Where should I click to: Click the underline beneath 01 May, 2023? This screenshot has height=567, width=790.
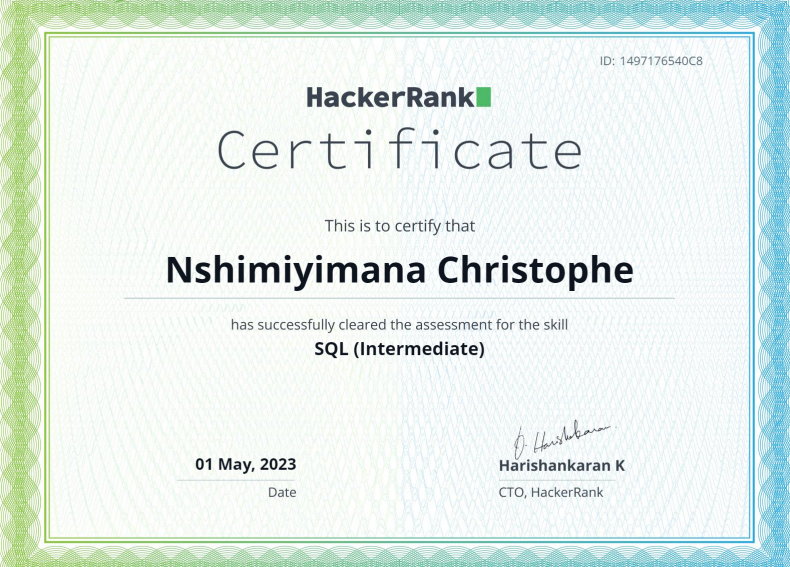tap(237, 480)
